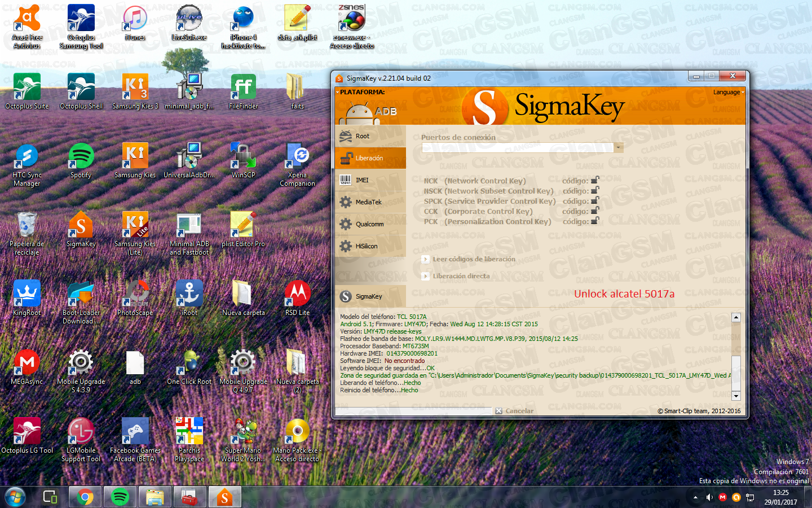Select LiveSuit.exe desktop icon
Viewport: 812px width, 508px height.
[189, 23]
